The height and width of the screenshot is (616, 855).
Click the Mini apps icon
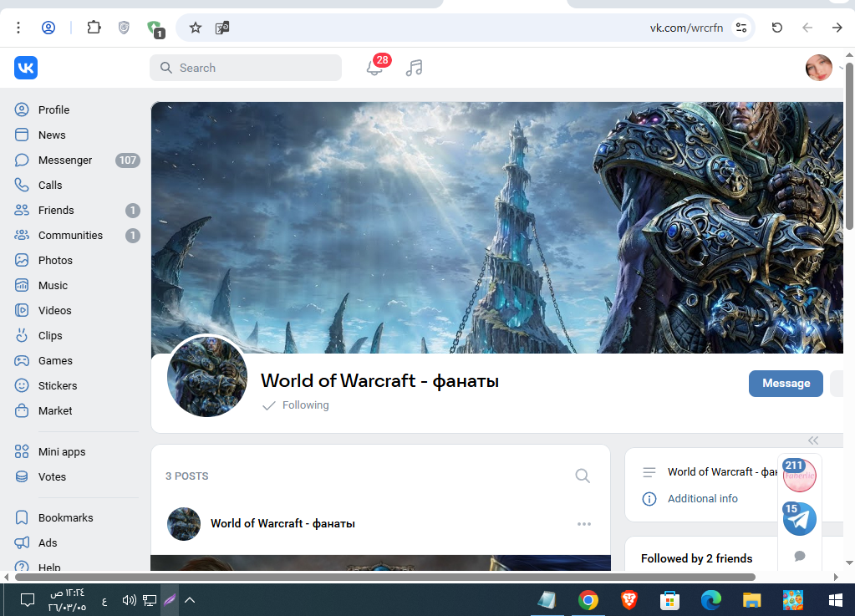[21, 451]
